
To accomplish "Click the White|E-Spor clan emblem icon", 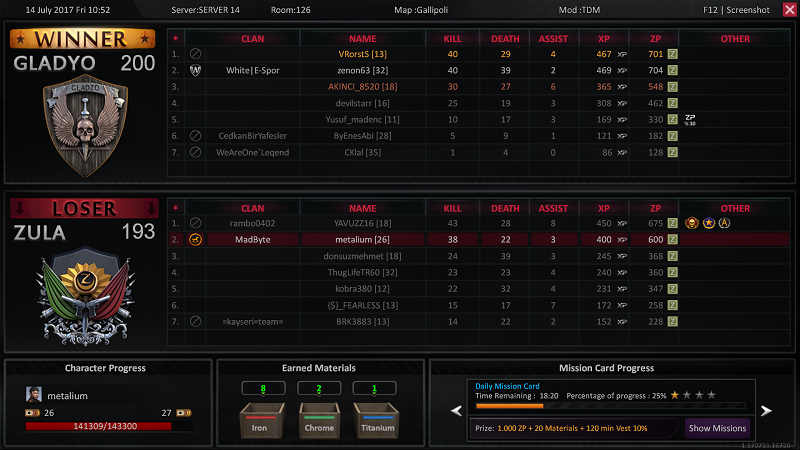I will click(196, 71).
